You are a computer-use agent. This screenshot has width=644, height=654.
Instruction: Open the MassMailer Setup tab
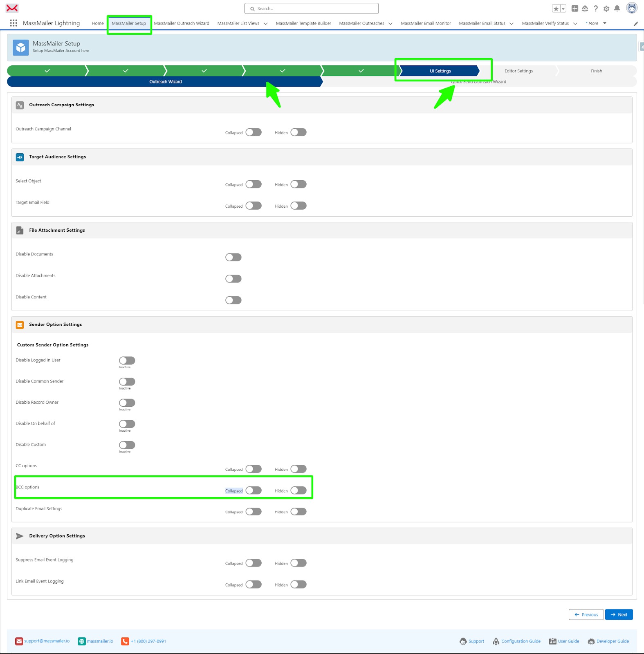coord(129,23)
